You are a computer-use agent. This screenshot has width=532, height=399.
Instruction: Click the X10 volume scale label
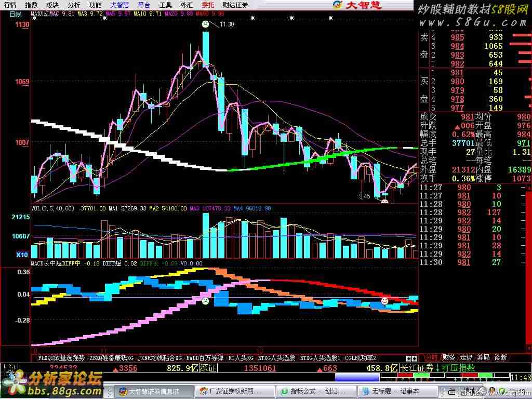point(22,255)
